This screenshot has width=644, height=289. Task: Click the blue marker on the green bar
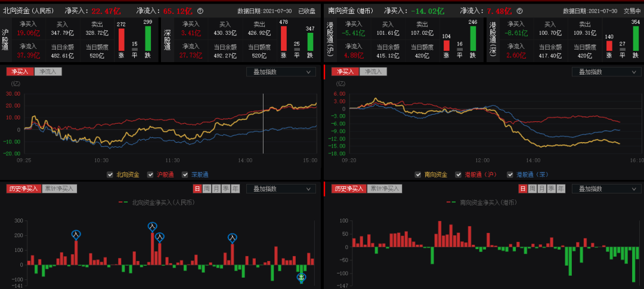coord(302,277)
